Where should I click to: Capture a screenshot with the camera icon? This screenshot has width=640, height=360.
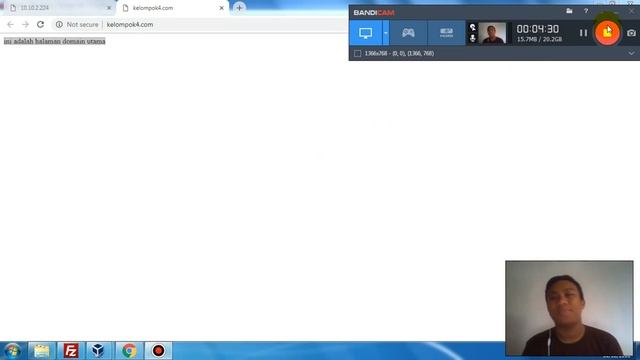point(631,33)
